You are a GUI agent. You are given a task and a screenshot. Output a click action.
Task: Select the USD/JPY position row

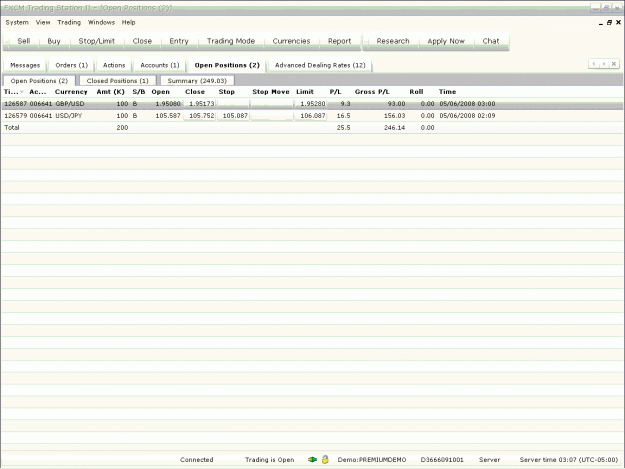312,116
